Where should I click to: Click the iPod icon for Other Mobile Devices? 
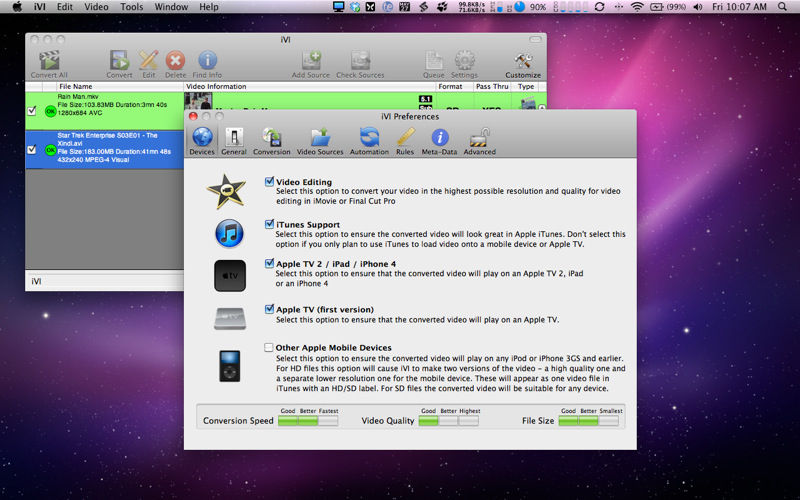pos(230,366)
